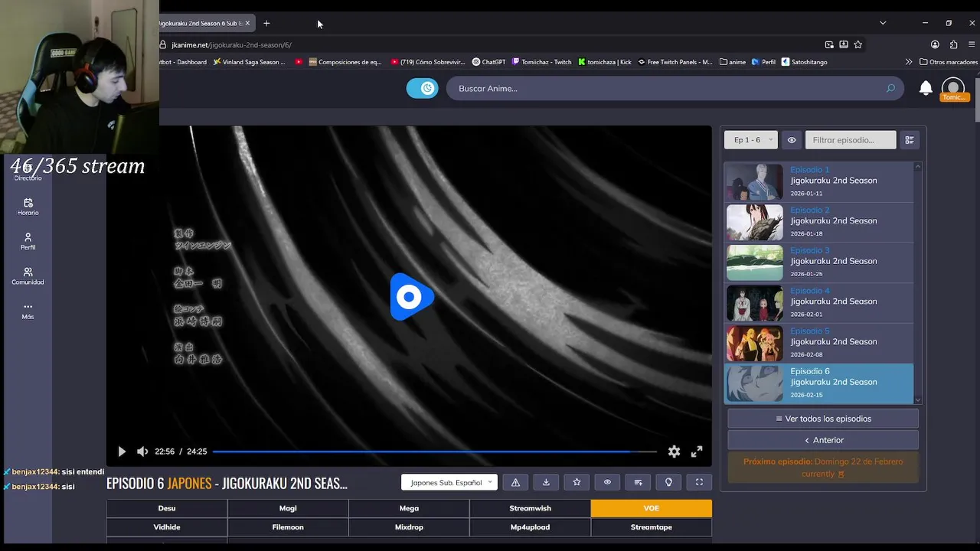
Task: Expand the Ep 1 - 6 range dropdown
Action: click(751, 140)
